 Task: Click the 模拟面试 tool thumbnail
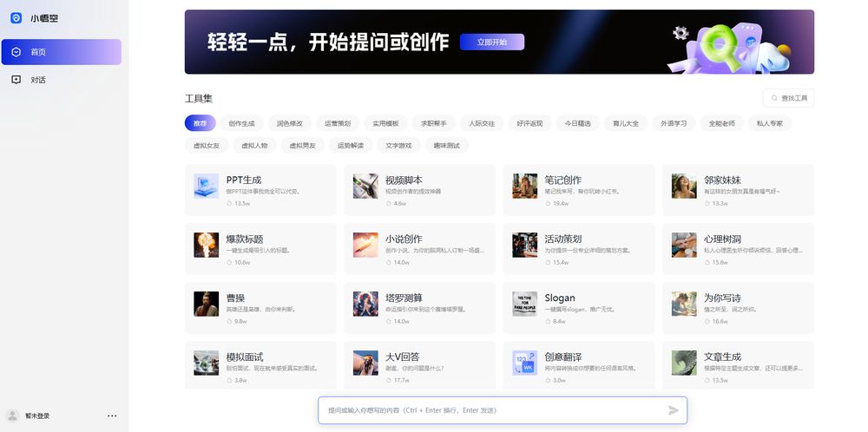point(206,363)
